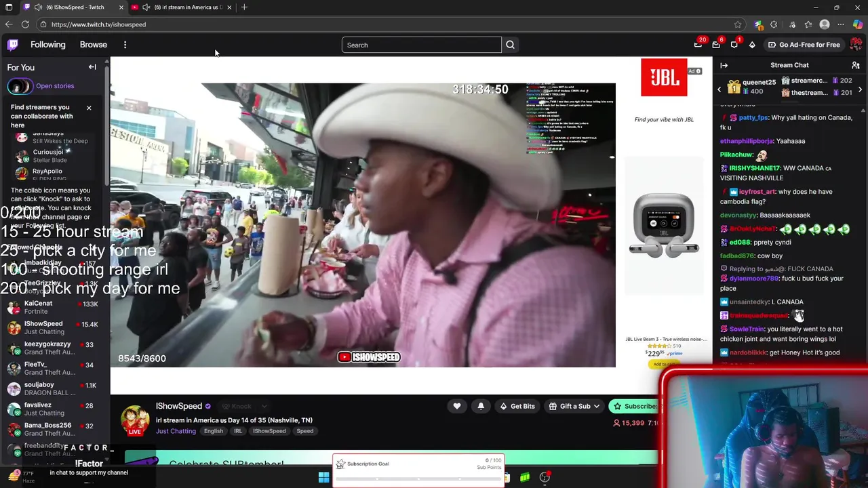The image size is (868, 488).
Task: Open Whispers chat bubble icon
Action: point(734,45)
